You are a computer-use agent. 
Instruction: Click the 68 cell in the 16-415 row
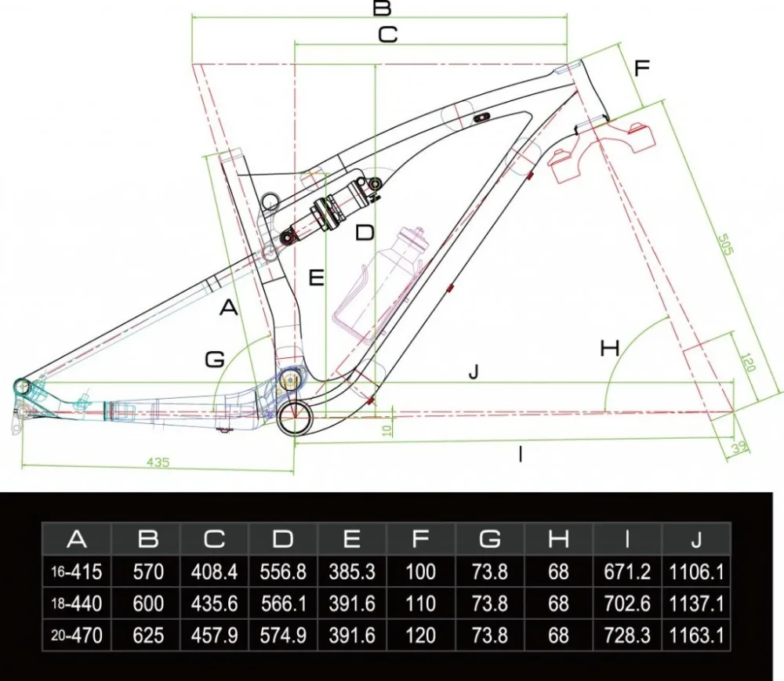[558, 571]
